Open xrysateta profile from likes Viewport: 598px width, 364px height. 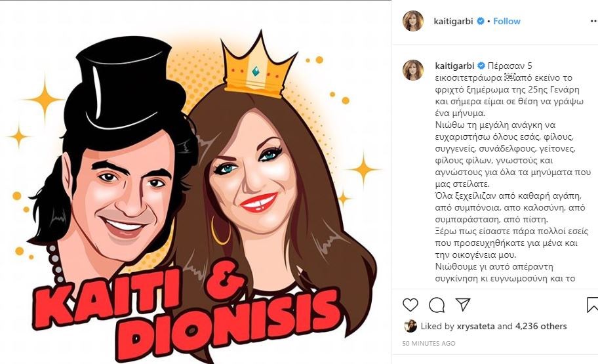(x=476, y=326)
